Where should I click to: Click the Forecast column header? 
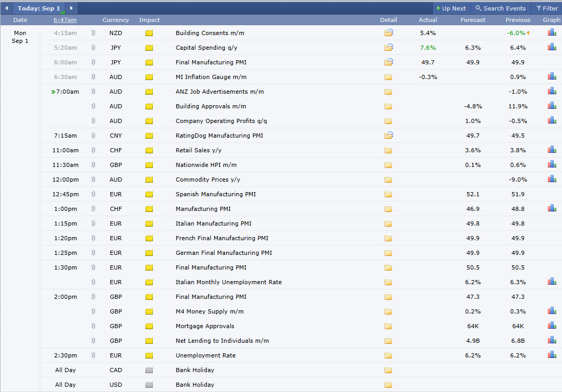point(473,20)
